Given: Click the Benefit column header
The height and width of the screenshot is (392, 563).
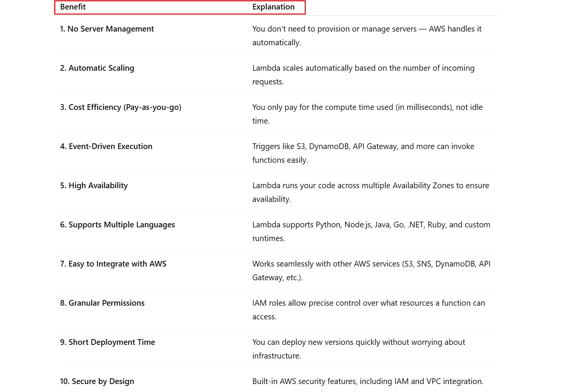Looking at the screenshot, I should pos(73,7).
